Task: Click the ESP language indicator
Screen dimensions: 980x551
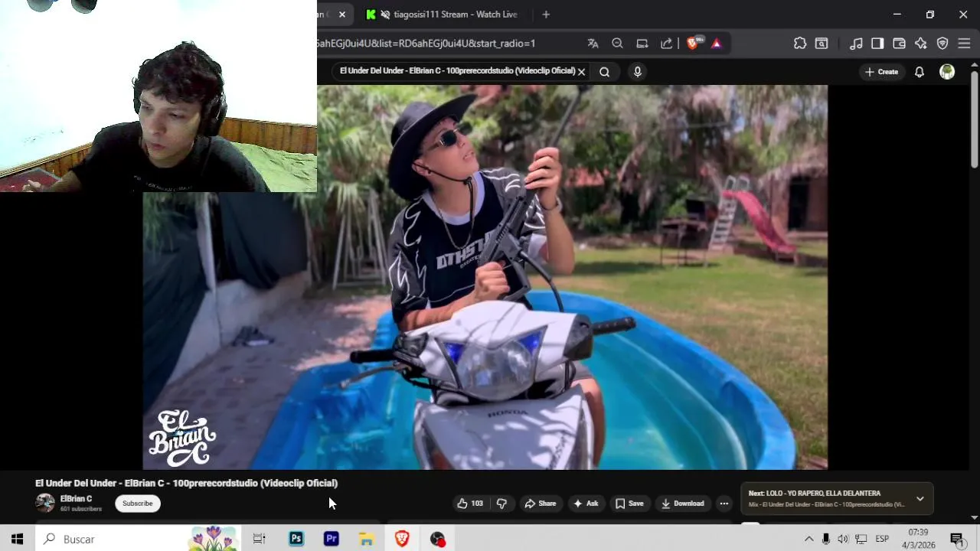Action: [x=882, y=540]
